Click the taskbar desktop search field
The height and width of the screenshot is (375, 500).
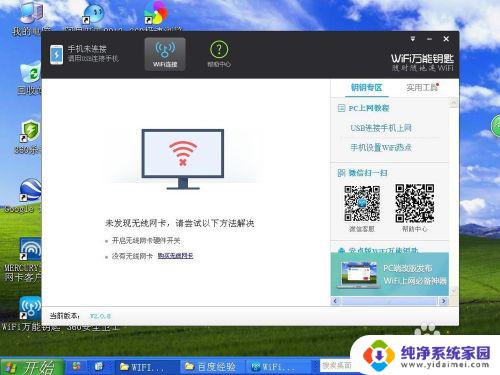pyautogui.click(x=336, y=366)
